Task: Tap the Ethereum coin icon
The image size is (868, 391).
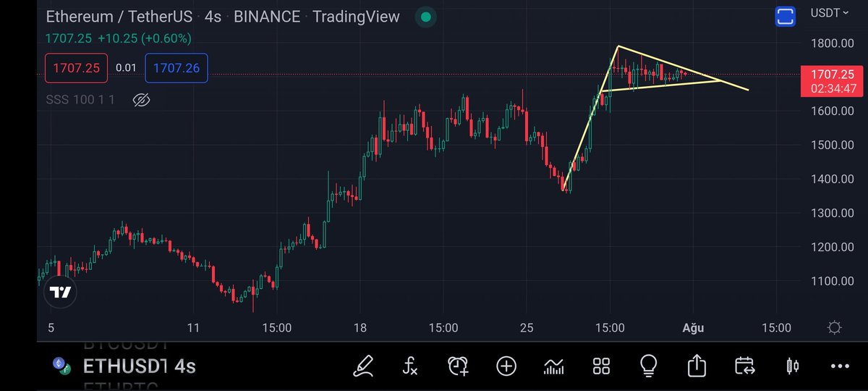Action: point(60,366)
